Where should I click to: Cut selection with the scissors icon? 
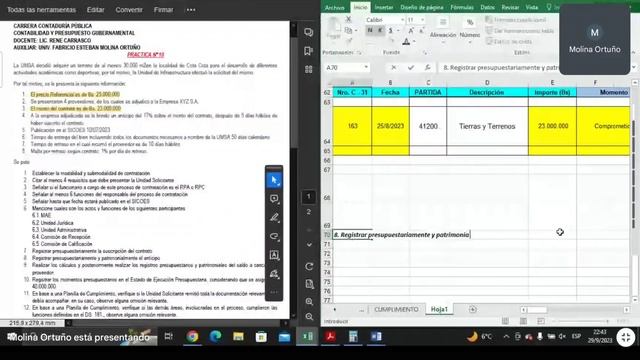pos(348,19)
